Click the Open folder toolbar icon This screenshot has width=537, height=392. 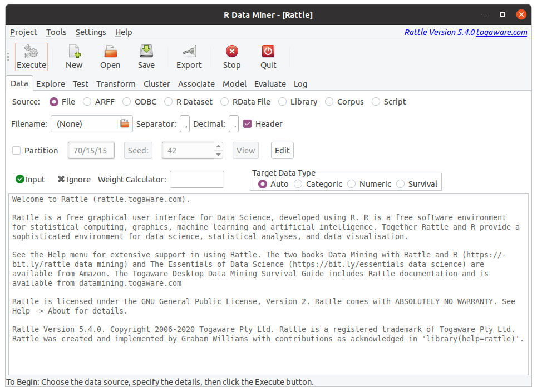tap(110, 57)
